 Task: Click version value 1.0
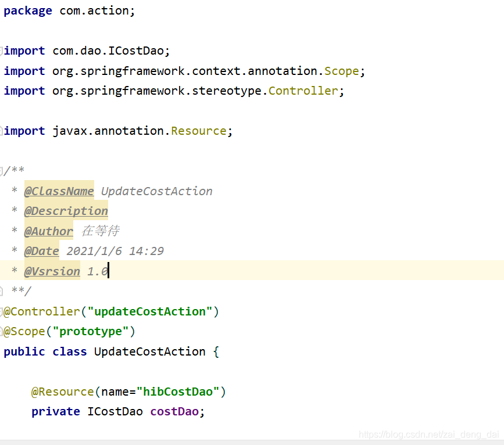pyautogui.click(x=98, y=271)
